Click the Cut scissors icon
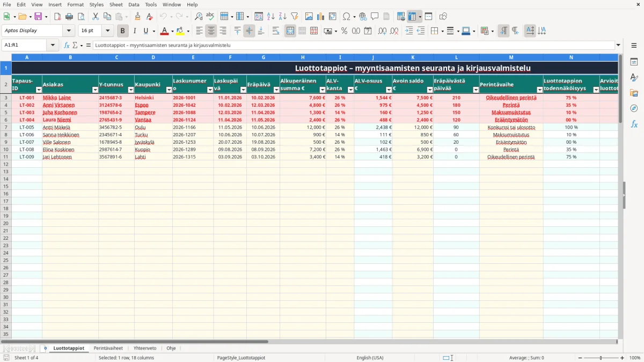 [x=96, y=17]
